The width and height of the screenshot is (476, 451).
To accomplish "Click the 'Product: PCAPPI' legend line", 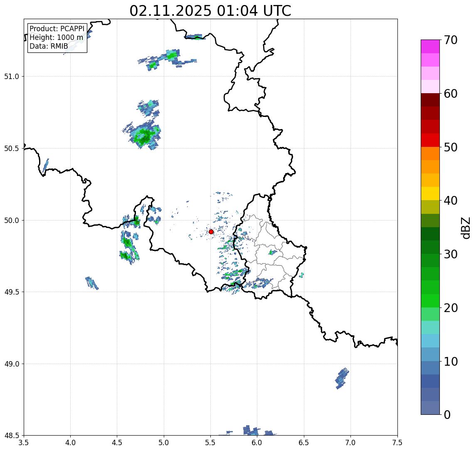I will 57,29.
